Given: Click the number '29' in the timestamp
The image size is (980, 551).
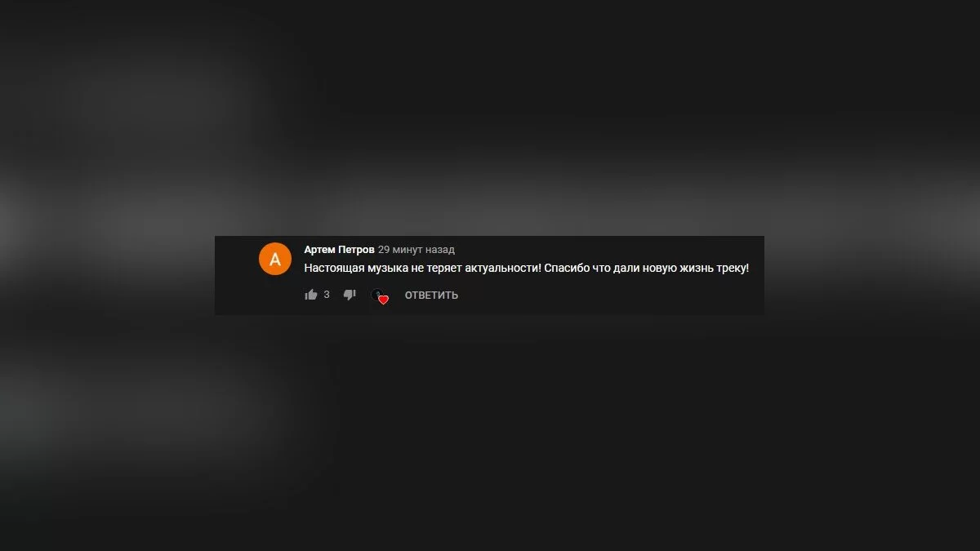Looking at the screenshot, I should click(384, 250).
